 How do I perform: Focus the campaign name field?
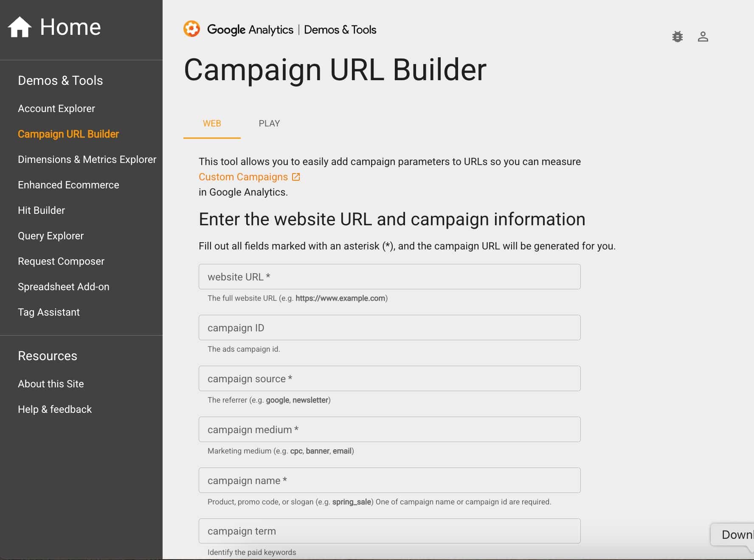(x=389, y=480)
